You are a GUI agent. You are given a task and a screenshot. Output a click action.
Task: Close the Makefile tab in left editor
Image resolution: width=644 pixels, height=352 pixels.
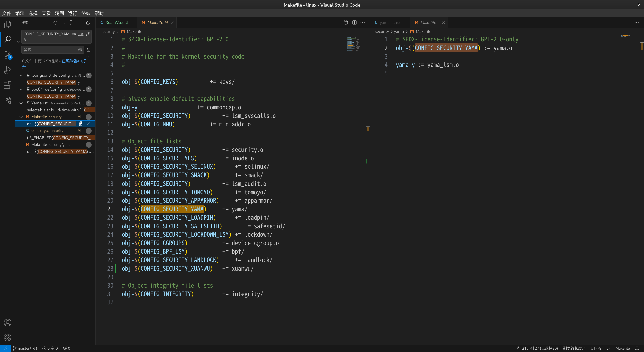pos(172,23)
